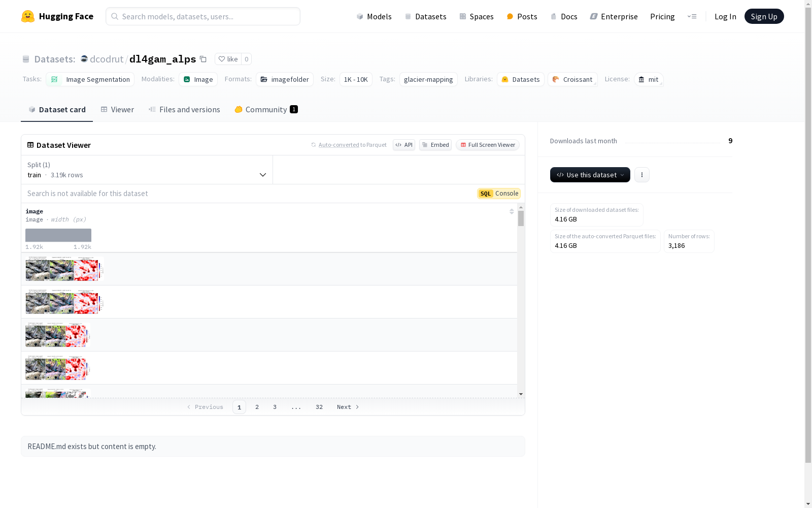The image size is (812, 508).
Task: Open the three-dot more options menu
Action: point(642,175)
